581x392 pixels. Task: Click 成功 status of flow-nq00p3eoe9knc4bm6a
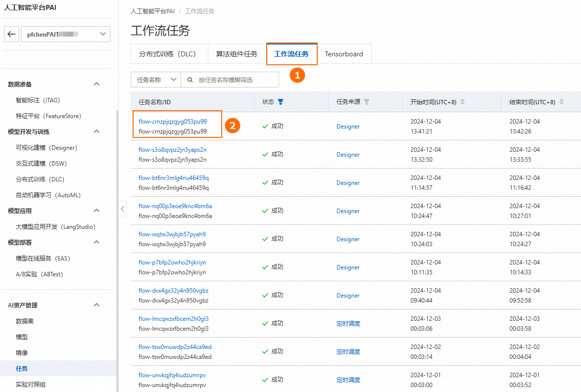pyautogui.click(x=277, y=211)
